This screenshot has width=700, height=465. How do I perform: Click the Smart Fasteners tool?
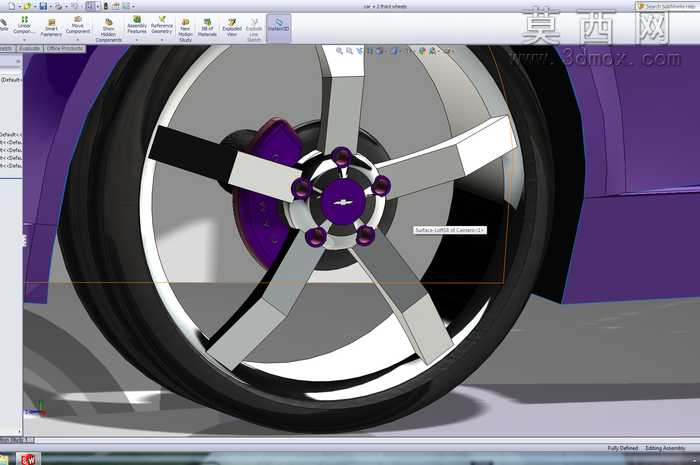click(x=51, y=28)
